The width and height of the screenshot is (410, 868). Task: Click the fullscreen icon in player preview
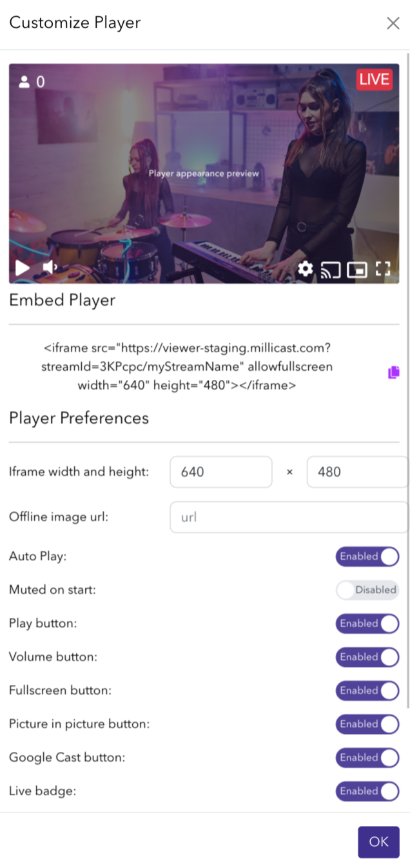tap(383, 269)
